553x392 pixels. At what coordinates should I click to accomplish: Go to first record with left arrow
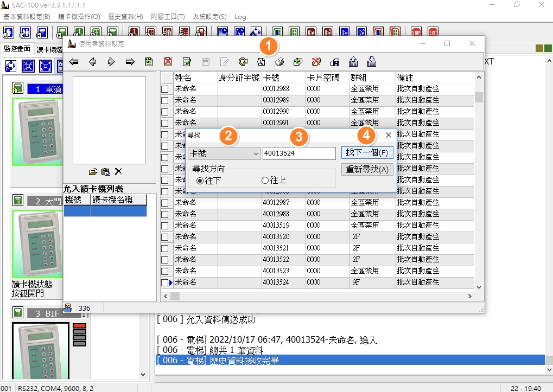coord(74,62)
